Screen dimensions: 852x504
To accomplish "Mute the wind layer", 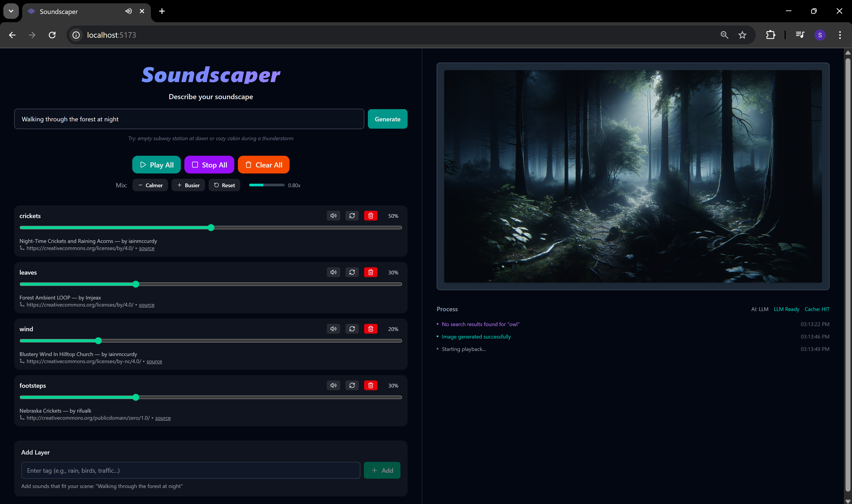I will point(333,329).
